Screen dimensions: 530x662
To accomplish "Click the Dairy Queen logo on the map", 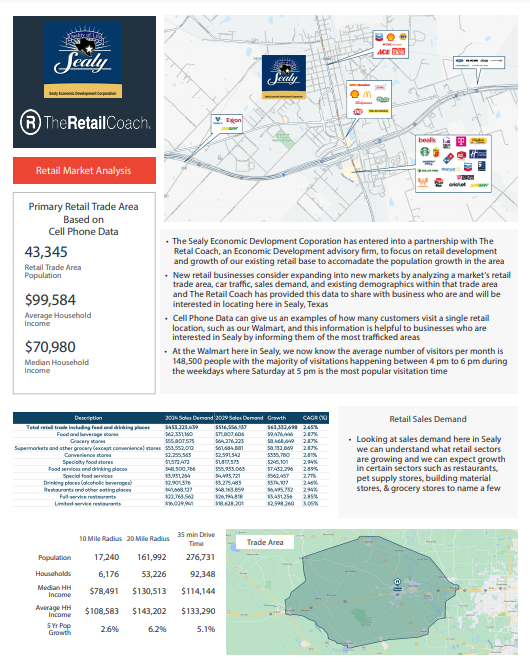I will tap(358, 111).
